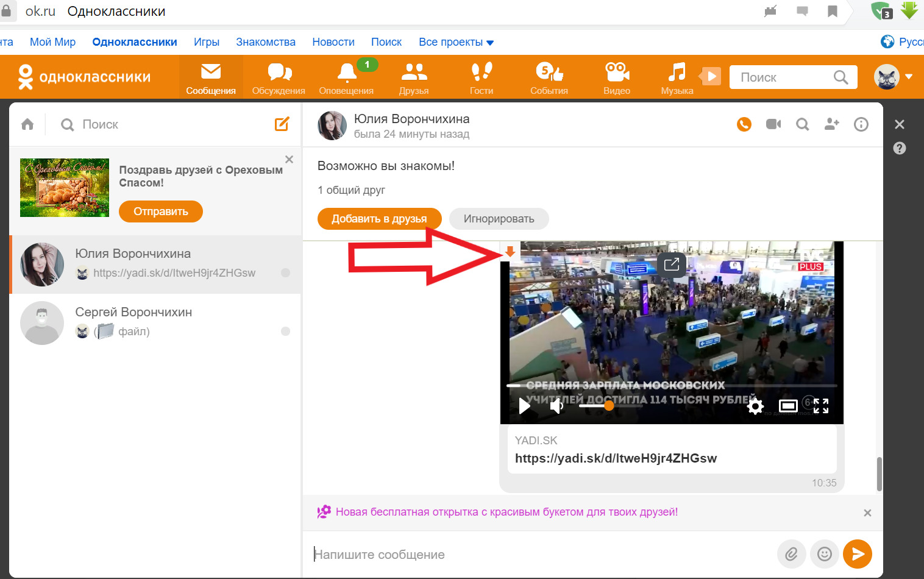Click the Ореховый Спас card thumbnail
The image size is (924, 579).
tap(65, 188)
